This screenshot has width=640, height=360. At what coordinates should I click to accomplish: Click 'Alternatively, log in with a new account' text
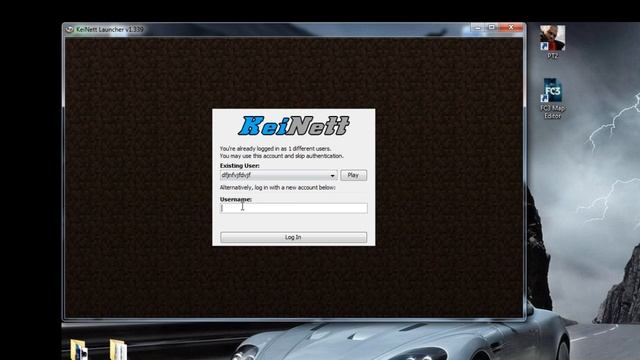coord(278,187)
